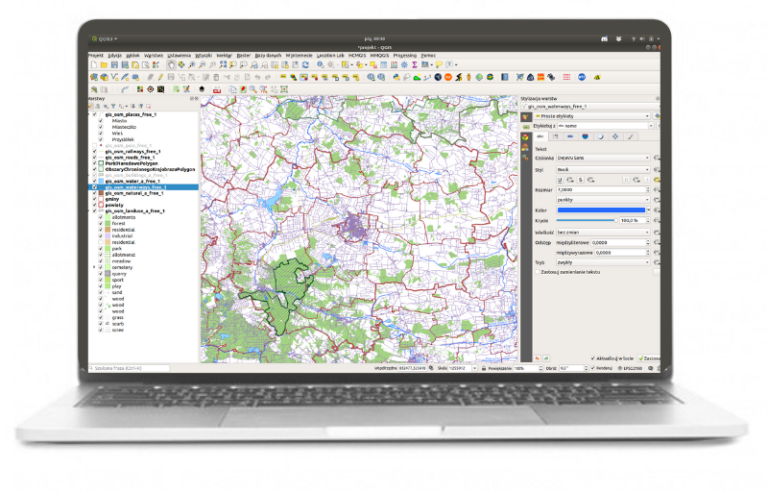This screenshot has height=492, width=768.
Task: Click the New Project blank page icon
Action: [x=94, y=65]
